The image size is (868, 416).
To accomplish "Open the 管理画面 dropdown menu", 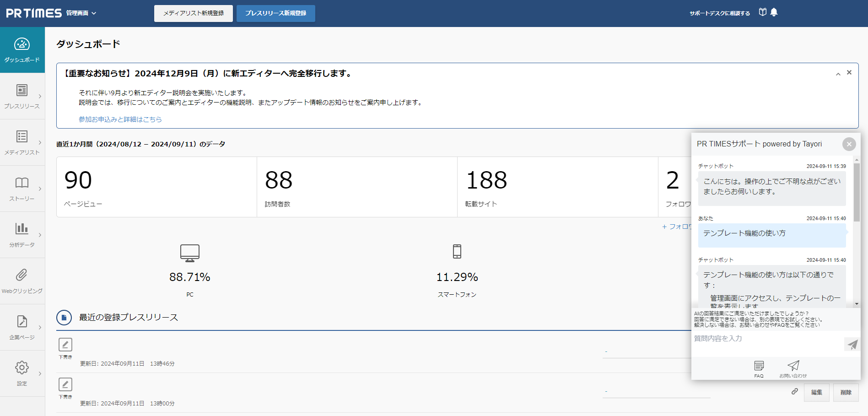I will click(x=81, y=13).
